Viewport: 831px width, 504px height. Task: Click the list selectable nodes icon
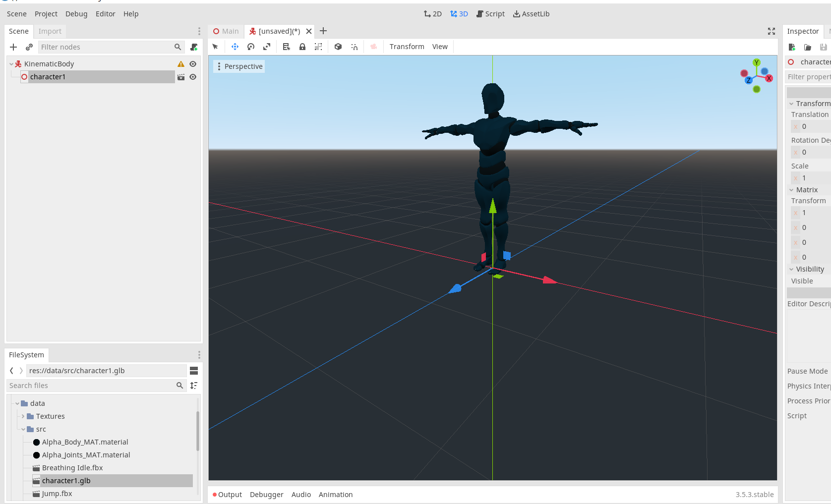[x=287, y=47]
